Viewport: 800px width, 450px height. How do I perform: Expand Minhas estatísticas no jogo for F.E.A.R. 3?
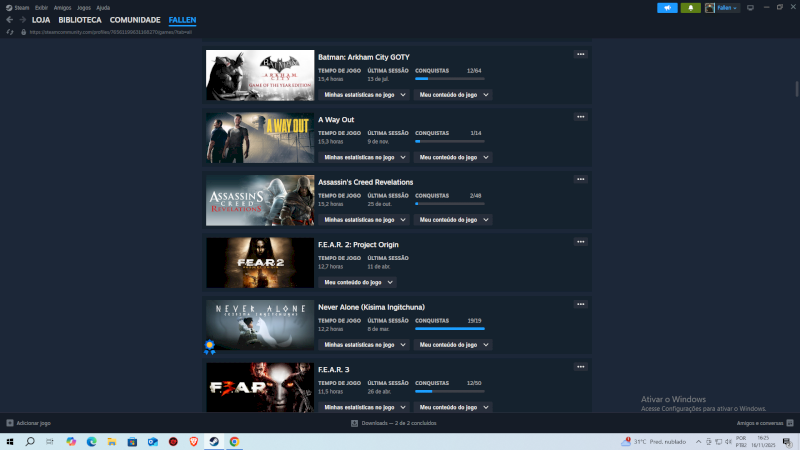[364, 407]
